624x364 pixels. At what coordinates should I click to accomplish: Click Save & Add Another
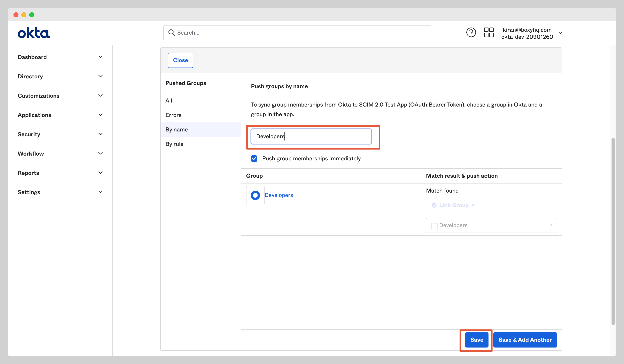coord(525,340)
